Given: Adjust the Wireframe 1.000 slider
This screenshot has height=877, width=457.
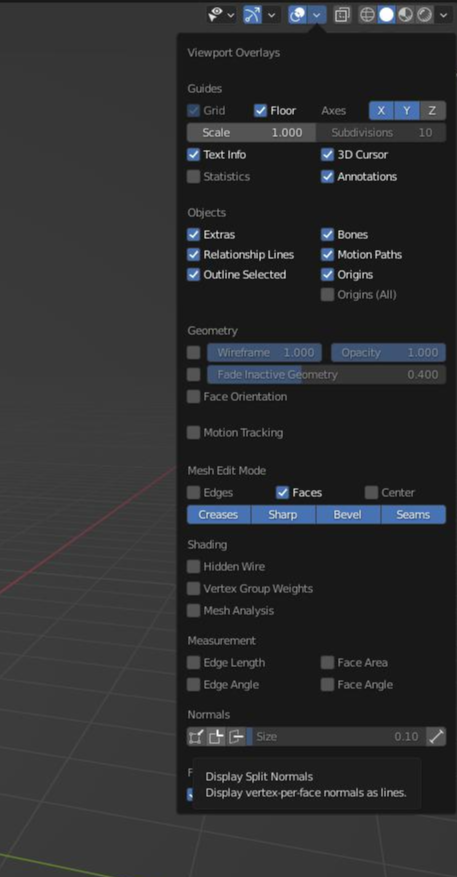Looking at the screenshot, I should [265, 352].
